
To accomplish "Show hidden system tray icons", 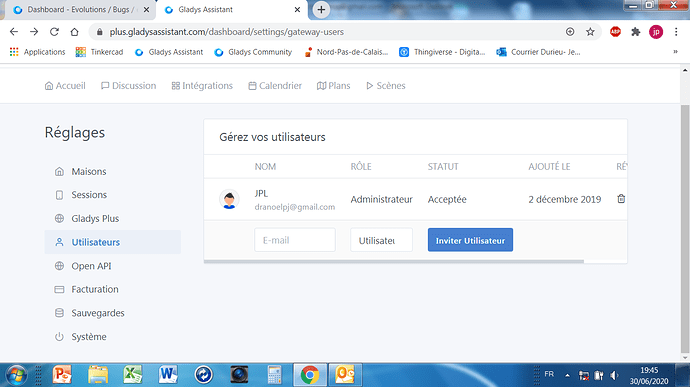I will (567, 376).
